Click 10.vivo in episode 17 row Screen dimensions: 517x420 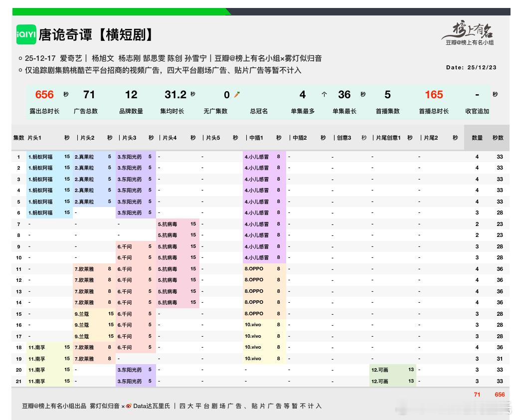click(253, 336)
